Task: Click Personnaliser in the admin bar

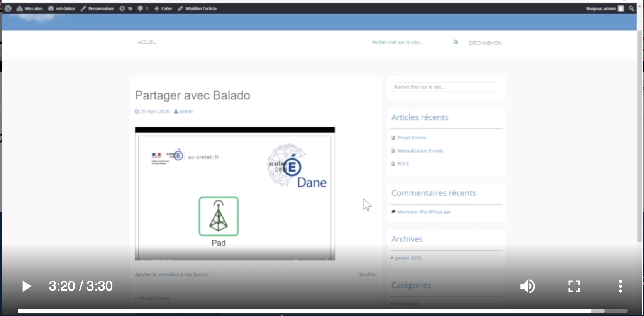Action: 97,8
